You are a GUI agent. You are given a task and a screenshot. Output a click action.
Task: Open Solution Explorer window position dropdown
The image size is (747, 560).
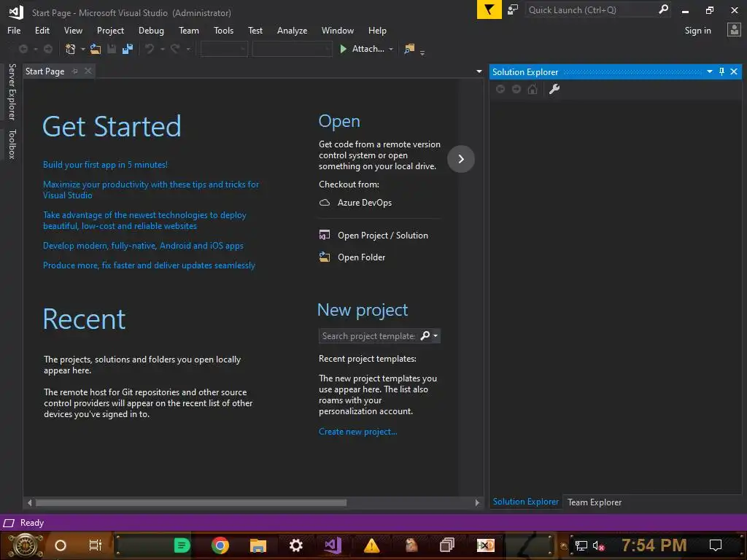click(x=709, y=71)
